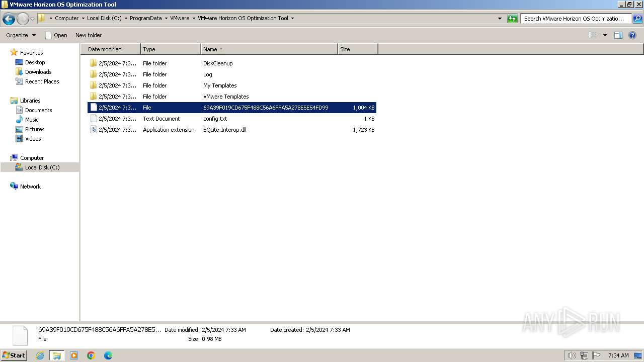Create a New folder
This screenshot has height=362, width=644.
pos(89,35)
